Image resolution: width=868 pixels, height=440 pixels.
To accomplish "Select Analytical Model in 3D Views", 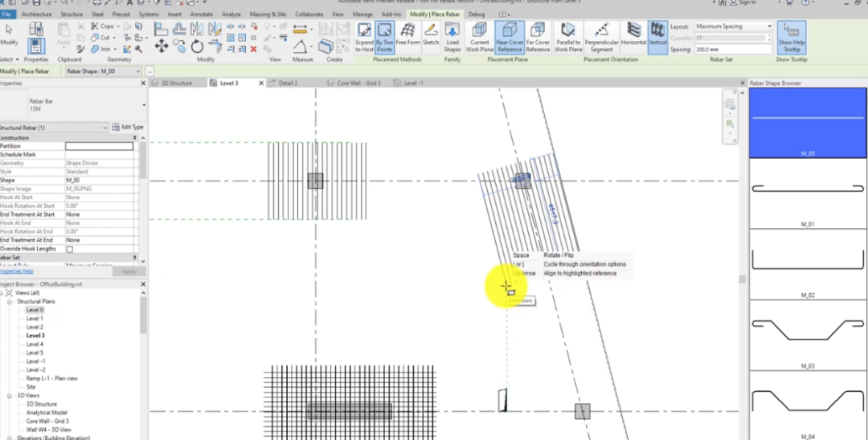I will (47, 413).
